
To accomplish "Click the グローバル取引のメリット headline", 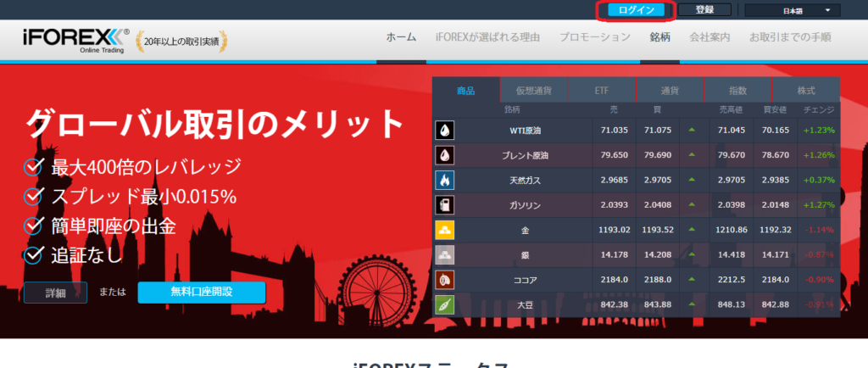I will [214, 124].
